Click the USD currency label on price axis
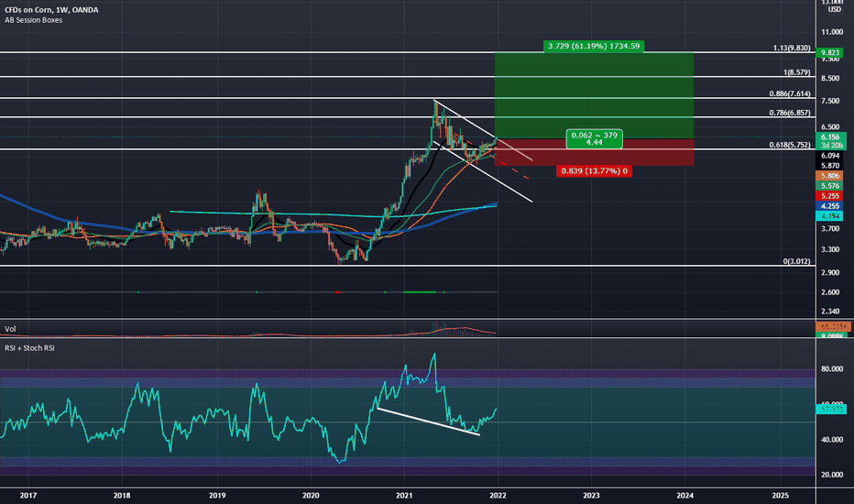Viewport: 854px width, 504px height. click(835, 10)
